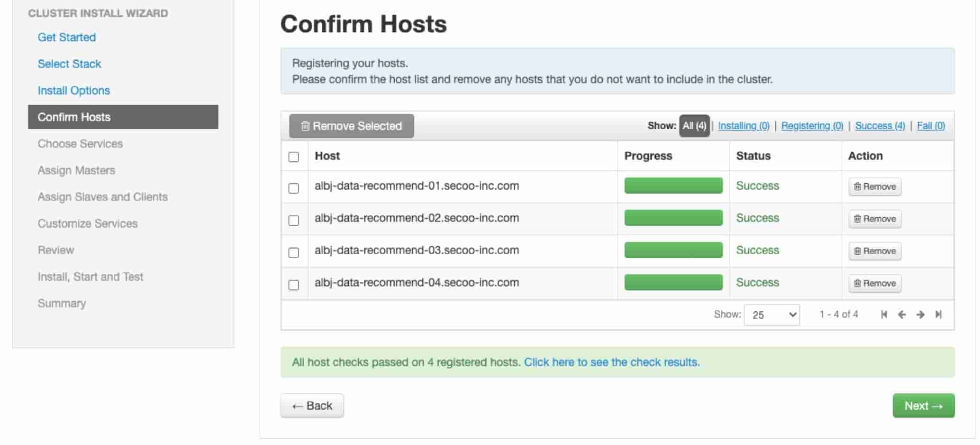This screenshot has width=980, height=445.
Task: Open the Show rows-per-page dropdown
Action: click(772, 315)
